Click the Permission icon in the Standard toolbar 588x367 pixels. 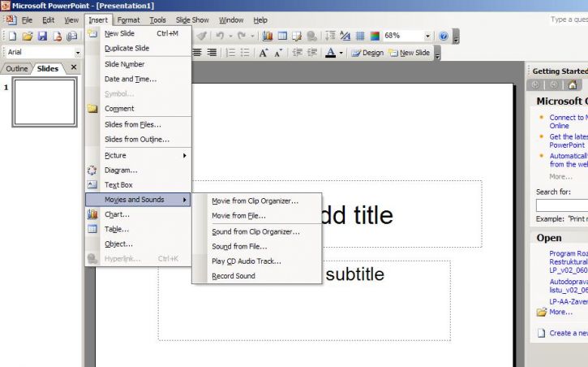57,36
